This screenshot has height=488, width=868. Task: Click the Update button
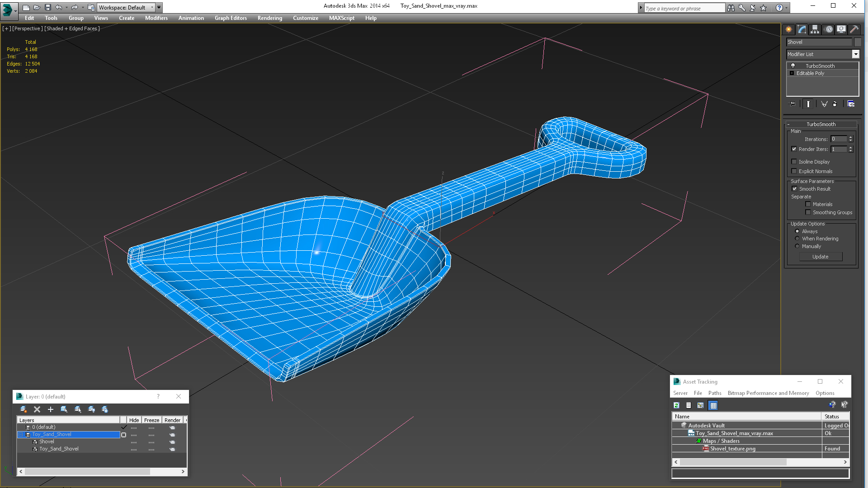coord(820,257)
